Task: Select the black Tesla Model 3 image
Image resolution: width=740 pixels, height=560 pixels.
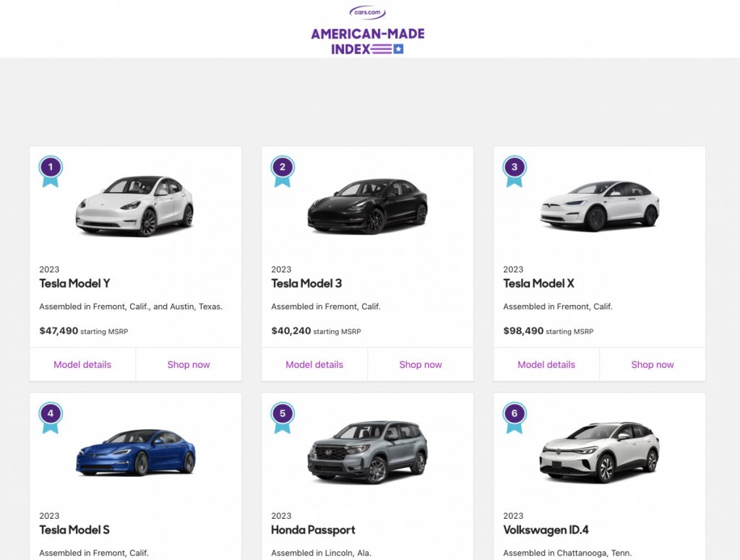Action: coord(367,206)
